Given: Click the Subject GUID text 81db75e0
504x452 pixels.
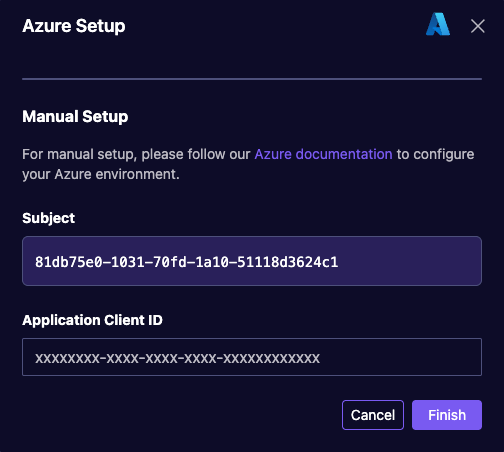Looking at the screenshot, I should point(69,262).
